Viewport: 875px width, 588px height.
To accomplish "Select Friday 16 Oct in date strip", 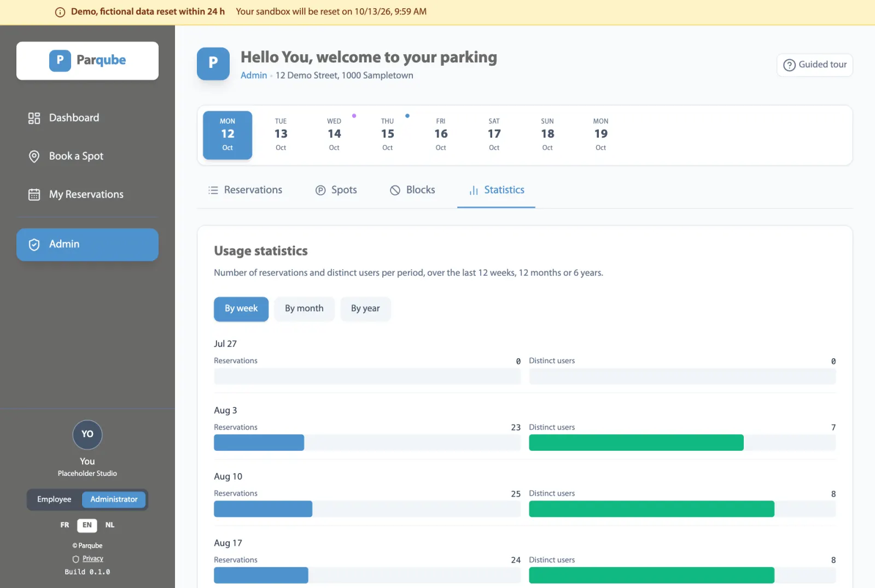I will coord(441,135).
